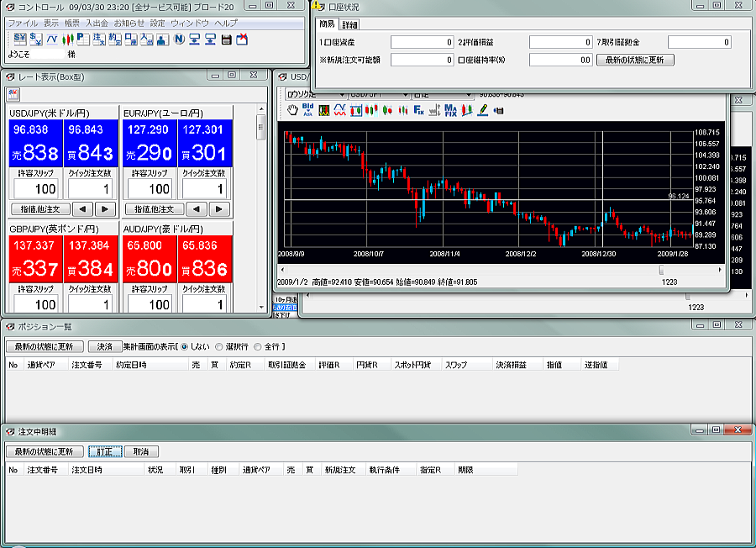Image resolution: width=756 pixels, height=548 pixels.
Task: Select the しない radio button
Action: [184, 346]
